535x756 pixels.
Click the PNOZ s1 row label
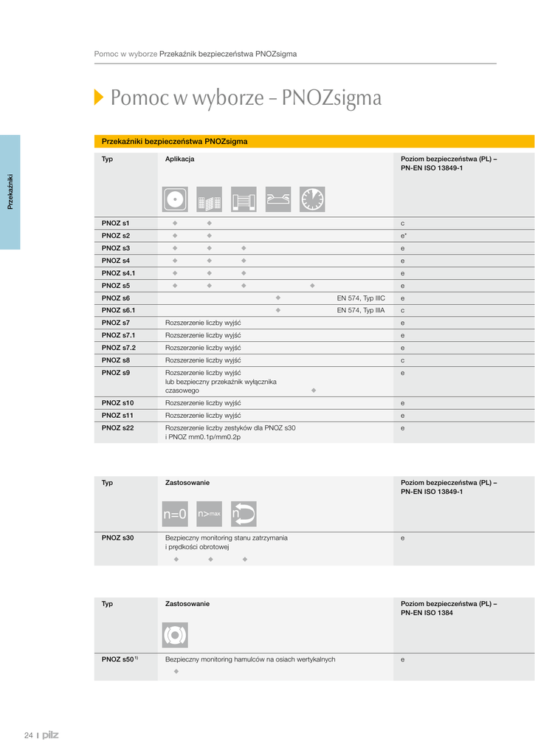(x=115, y=223)
